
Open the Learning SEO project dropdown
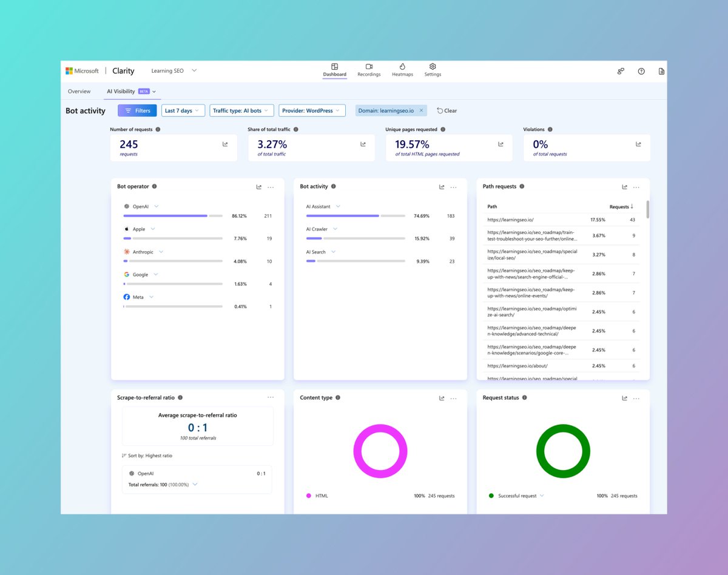174,71
